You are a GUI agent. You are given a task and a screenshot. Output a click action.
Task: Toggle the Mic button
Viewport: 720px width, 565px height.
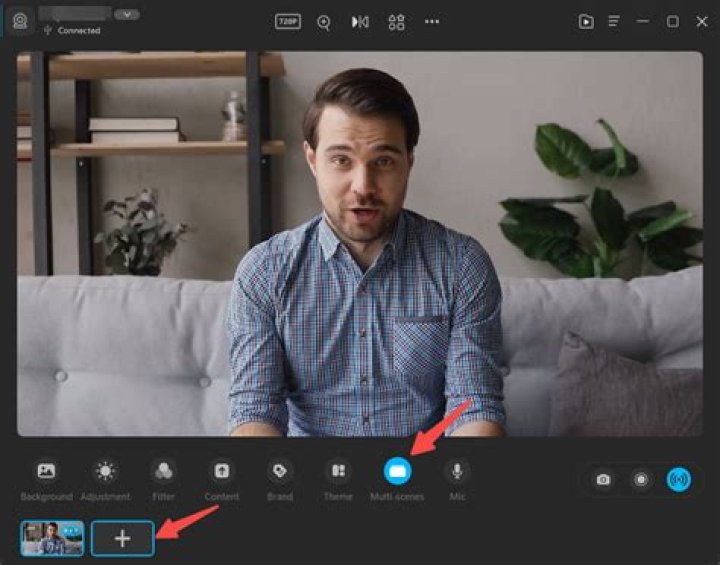457,471
